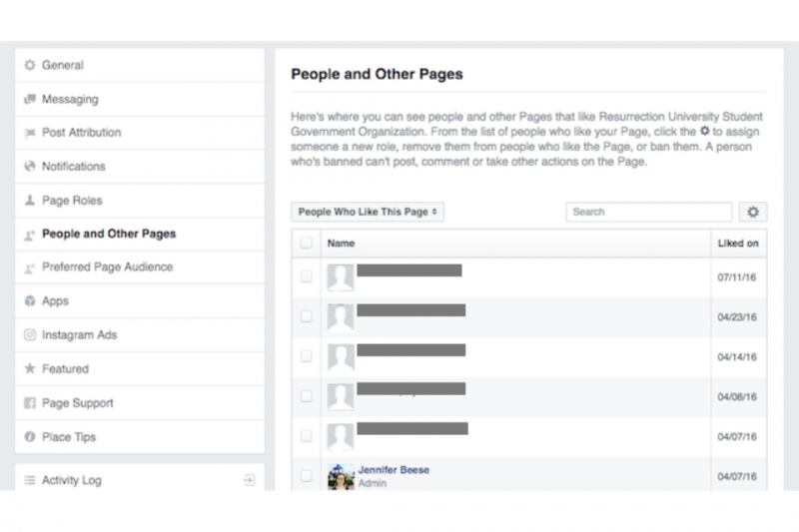Click the People and Other Pages icon
Viewport: 799px width, 532px height.
pyautogui.click(x=30, y=235)
